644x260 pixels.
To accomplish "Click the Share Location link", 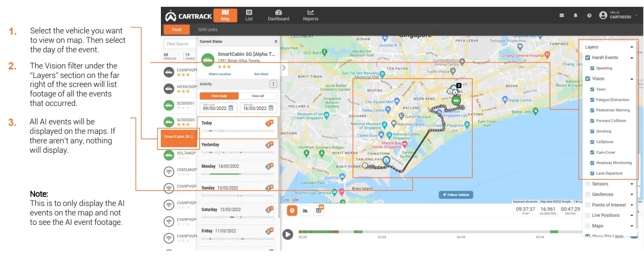I will tap(219, 74).
